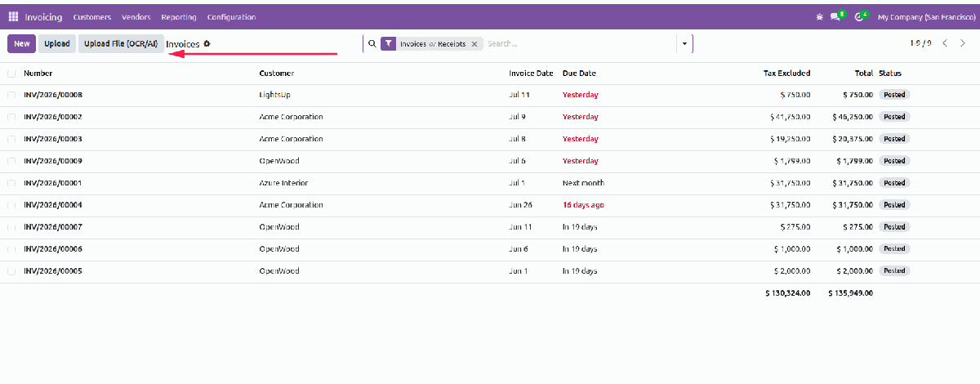The image size is (980, 384).
Task: Open invoice INV/2026/00006
Action: click(53, 249)
